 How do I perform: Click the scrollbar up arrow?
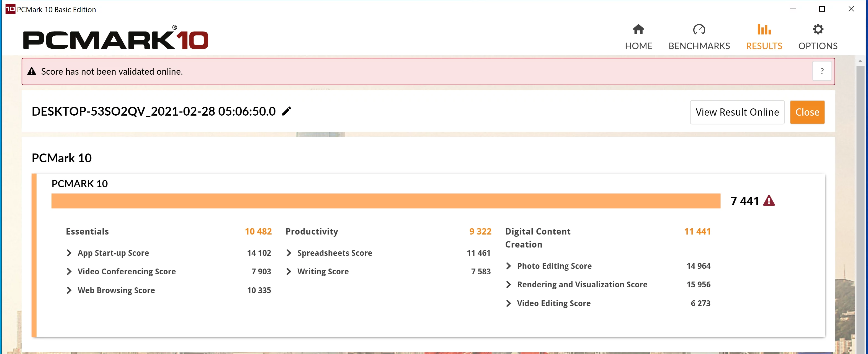pyautogui.click(x=860, y=61)
